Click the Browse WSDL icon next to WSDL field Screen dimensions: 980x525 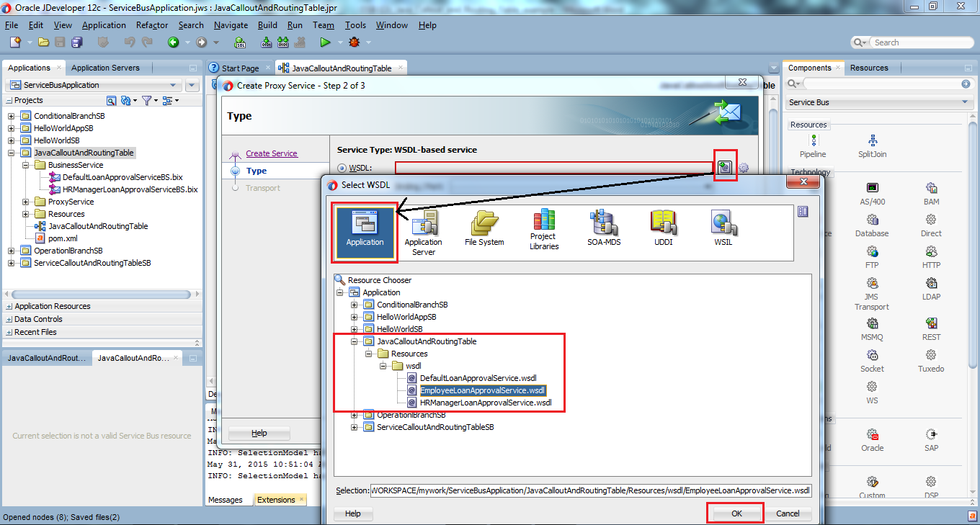725,168
